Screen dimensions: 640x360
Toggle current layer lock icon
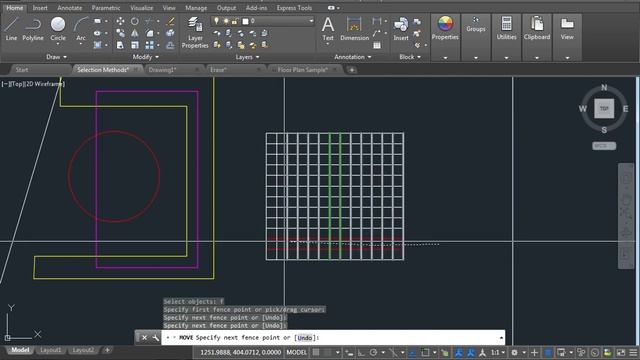click(235, 21)
